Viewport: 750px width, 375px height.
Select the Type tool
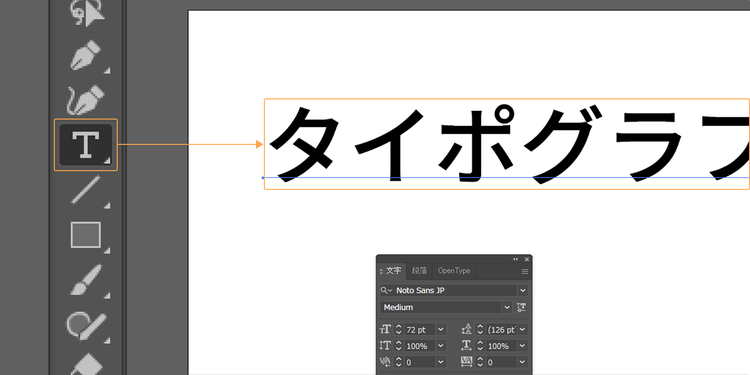86,144
